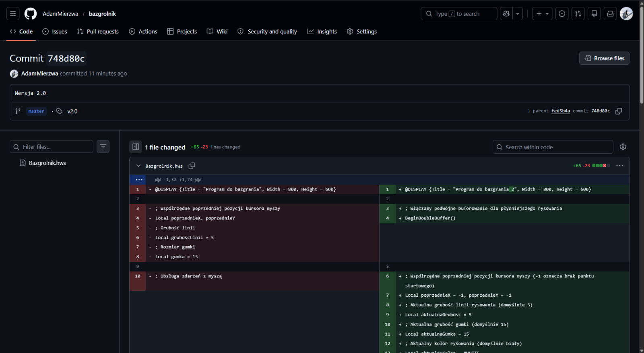Toggle the file filter options button
The width and height of the screenshot is (644, 353).
(103, 147)
